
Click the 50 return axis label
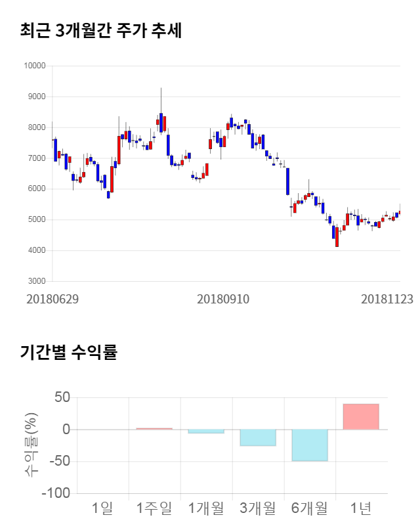point(62,397)
